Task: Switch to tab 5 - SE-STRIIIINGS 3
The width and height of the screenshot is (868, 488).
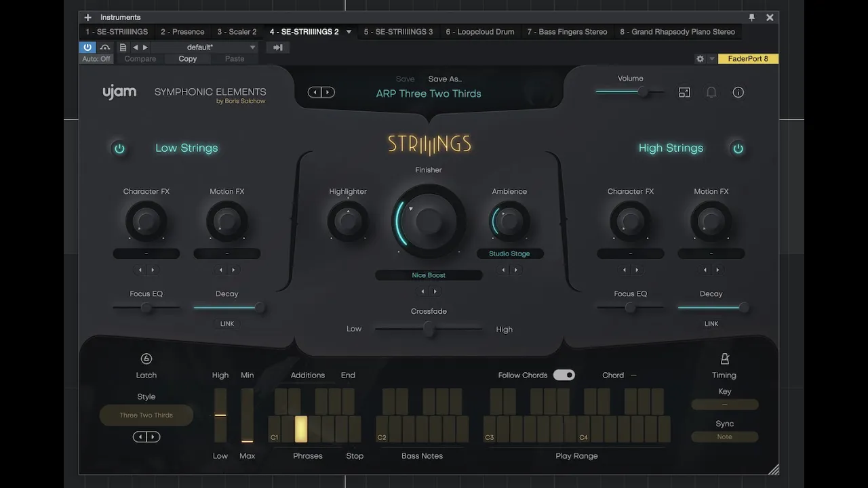Action: point(398,32)
